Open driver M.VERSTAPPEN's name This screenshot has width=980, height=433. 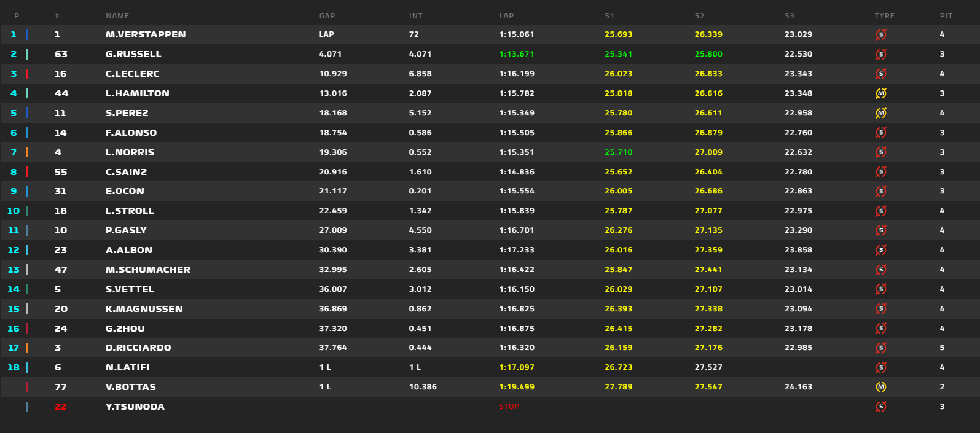click(146, 34)
